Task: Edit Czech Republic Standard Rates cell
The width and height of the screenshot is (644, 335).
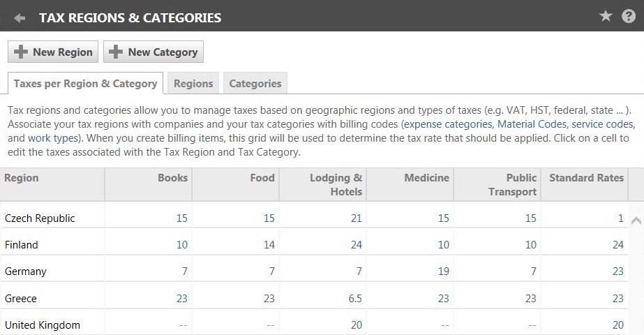Action: (x=620, y=218)
